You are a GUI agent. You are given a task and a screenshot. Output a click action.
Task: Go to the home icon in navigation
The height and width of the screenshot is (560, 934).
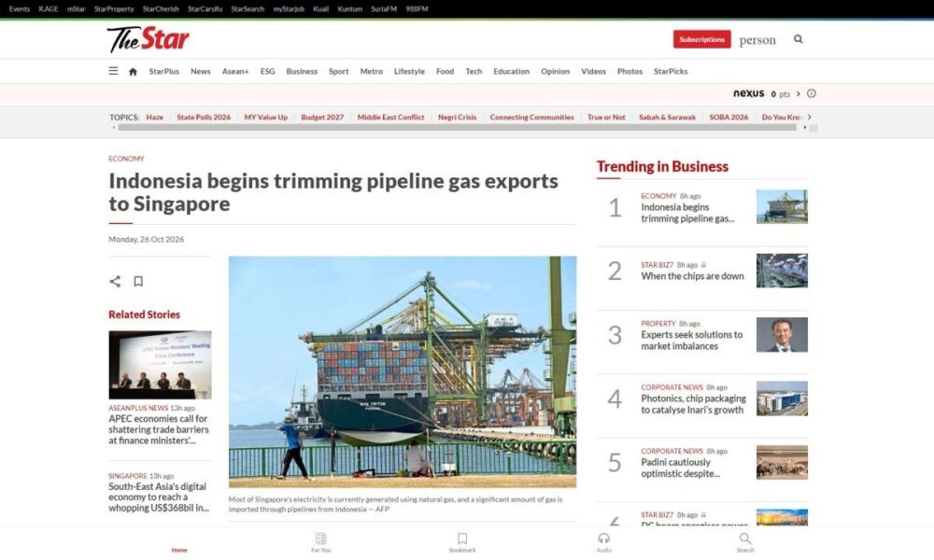point(133,72)
